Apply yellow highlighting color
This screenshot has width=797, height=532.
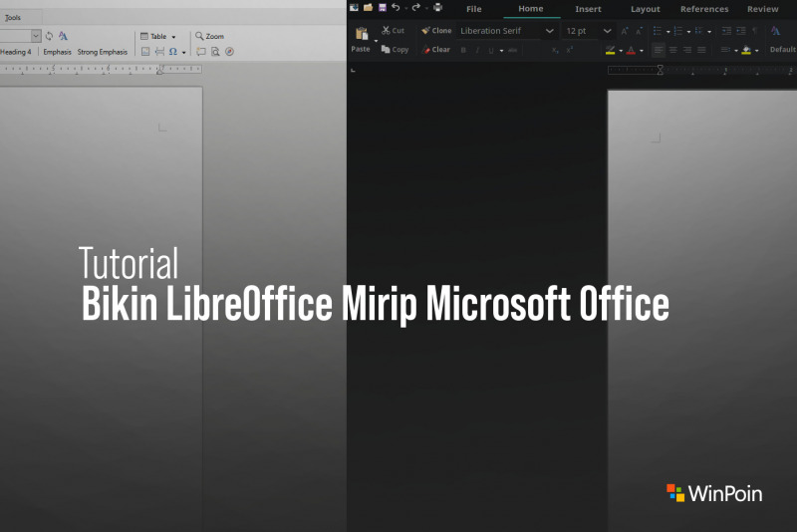610,50
